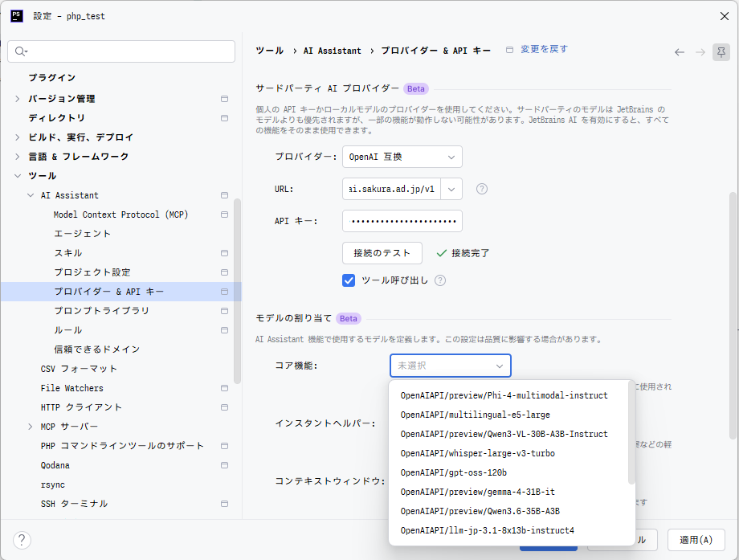The width and height of the screenshot is (739, 560).
Task: Select OpenAIAPI/preview/Qwen3-VL-30B-A3B-Instruct model
Action: 504,434
